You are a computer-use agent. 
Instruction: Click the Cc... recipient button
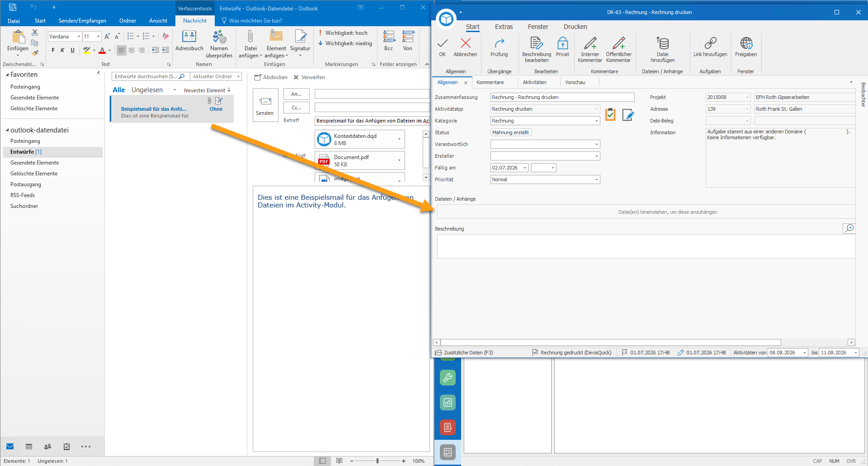pyautogui.click(x=296, y=108)
